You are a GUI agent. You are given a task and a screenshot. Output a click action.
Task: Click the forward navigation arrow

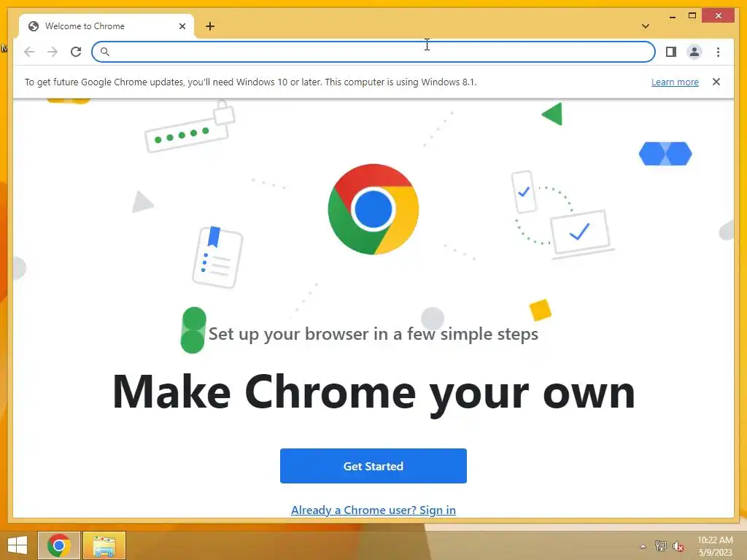click(x=53, y=52)
